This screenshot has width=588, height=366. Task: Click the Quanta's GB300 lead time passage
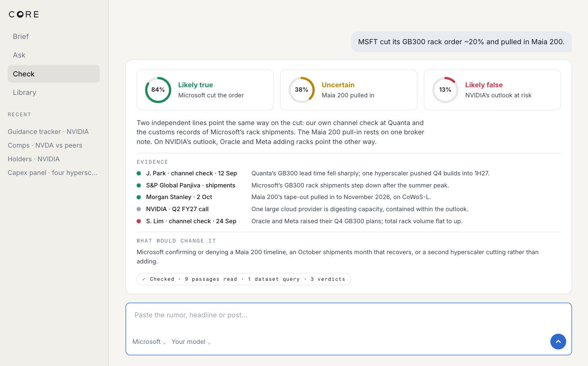click(x=371, y=173)
